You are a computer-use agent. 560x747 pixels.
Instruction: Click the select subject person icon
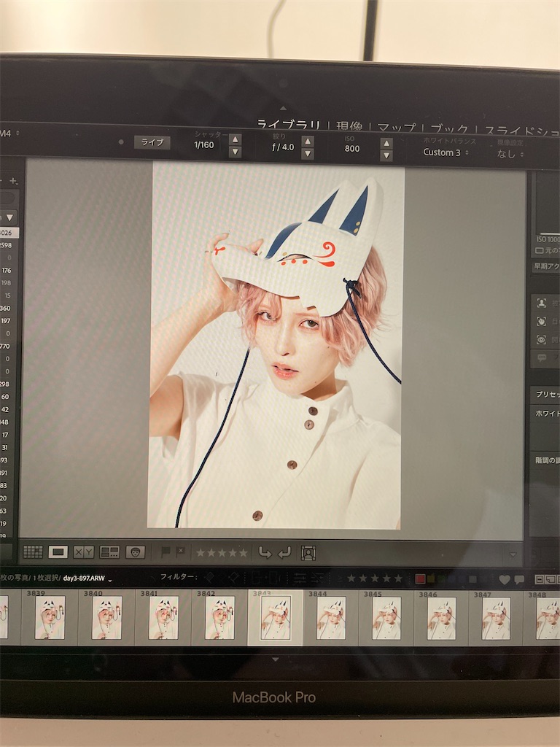point(542,303)
